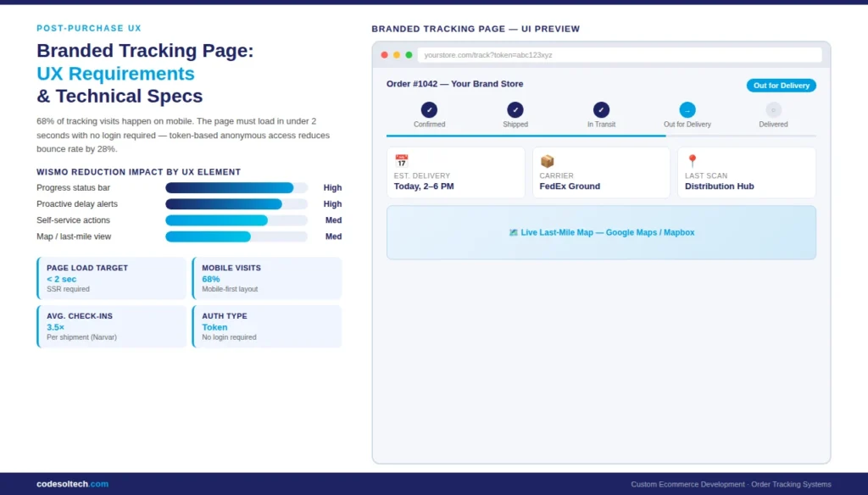Click the Progress status bar impact bar
The image size is (868, 495).
pos(236,187)
